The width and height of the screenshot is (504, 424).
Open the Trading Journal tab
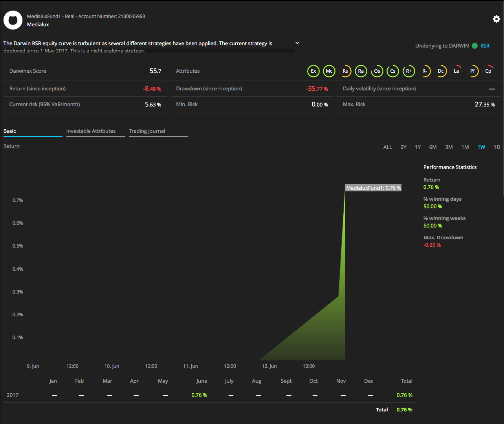click(x=159, y=131)
